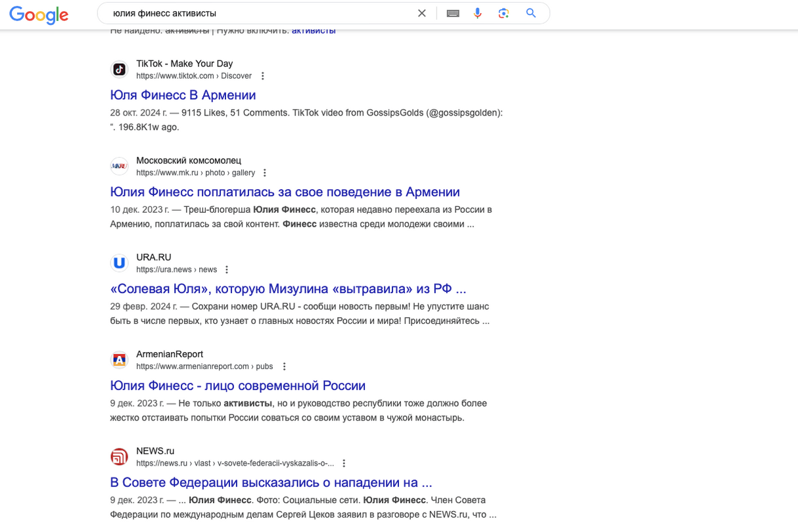The height and width of the screenshot is (532, 798).
Task: Click the Google logo
Action: pyautogui.click(x=39, y=14)
